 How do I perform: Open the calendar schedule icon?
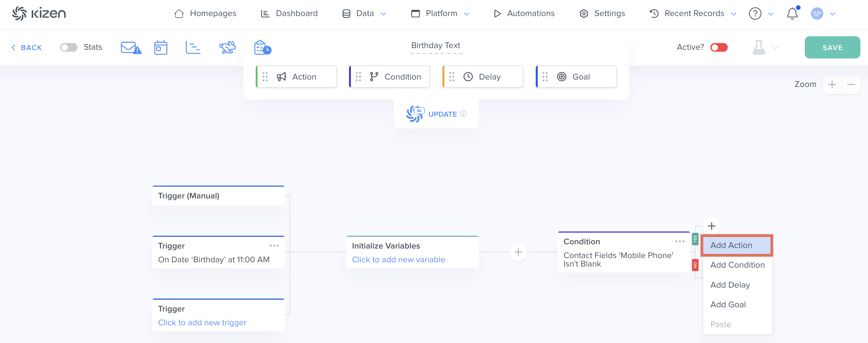point(161,48)
